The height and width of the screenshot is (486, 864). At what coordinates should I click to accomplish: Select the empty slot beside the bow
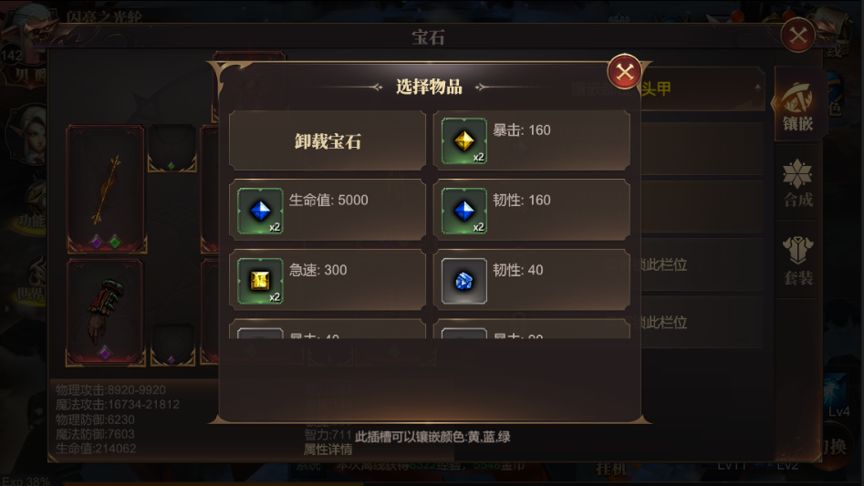tap(172, 148)
